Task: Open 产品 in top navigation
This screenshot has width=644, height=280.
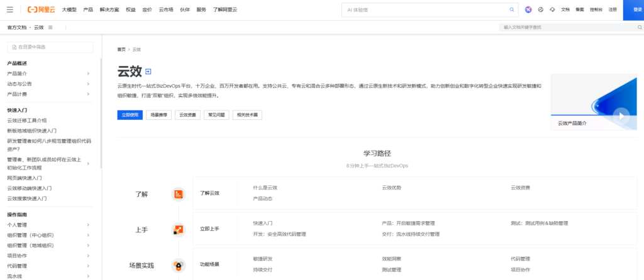Action: click(x=88, y=9)
